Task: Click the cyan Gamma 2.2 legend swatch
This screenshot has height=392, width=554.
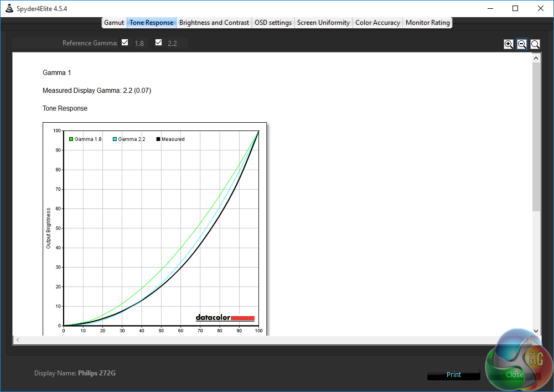Action: (x=115, y=139)
